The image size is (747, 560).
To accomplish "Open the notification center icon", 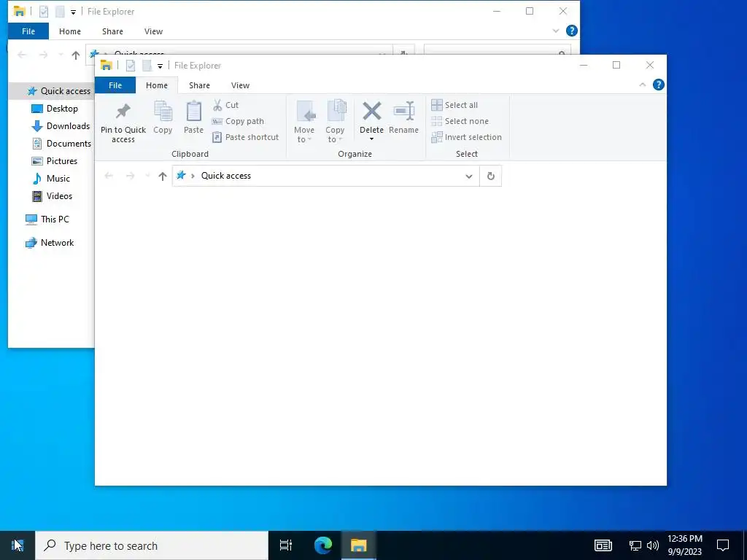I will click(723, 545).
